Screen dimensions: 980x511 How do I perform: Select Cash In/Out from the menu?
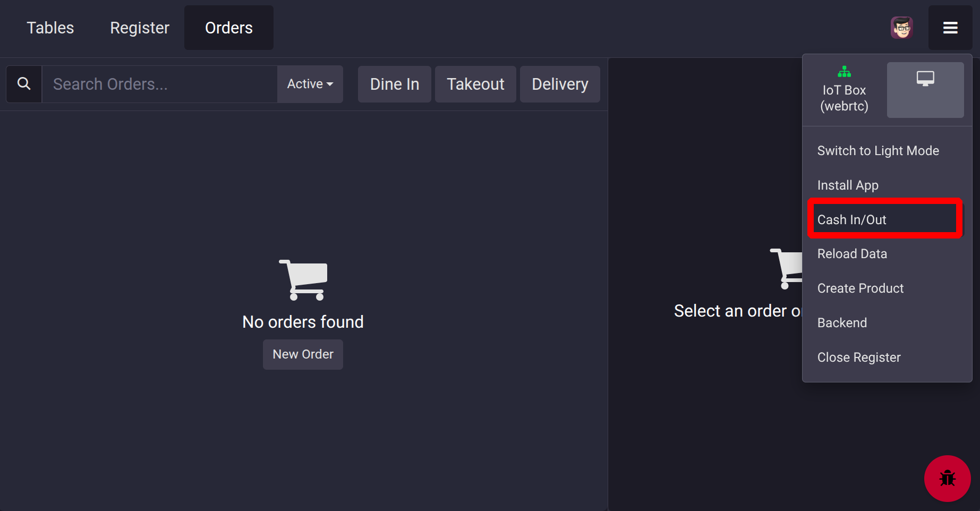(x=851, y=219)
